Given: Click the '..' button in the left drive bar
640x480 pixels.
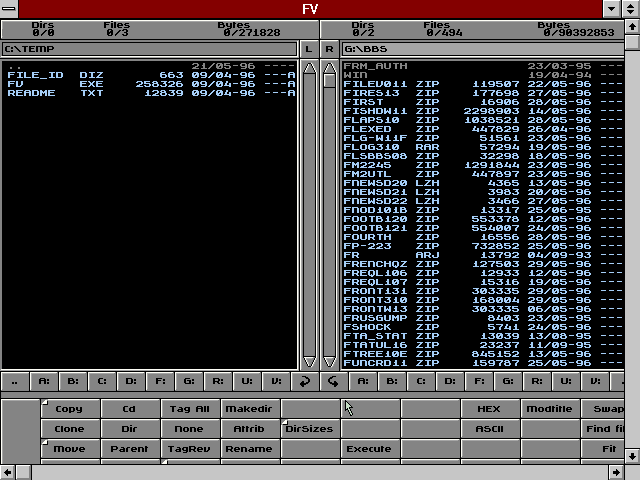Looking at the screenshot, I should pos(14,381).
